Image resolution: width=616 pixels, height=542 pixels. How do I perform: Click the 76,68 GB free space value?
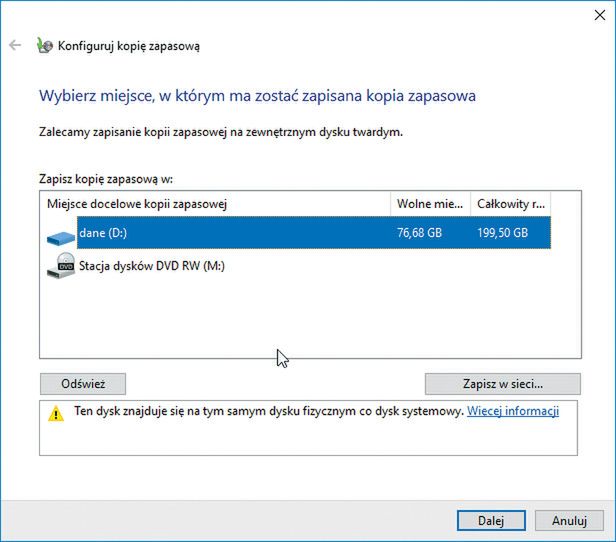click(419, 233)
